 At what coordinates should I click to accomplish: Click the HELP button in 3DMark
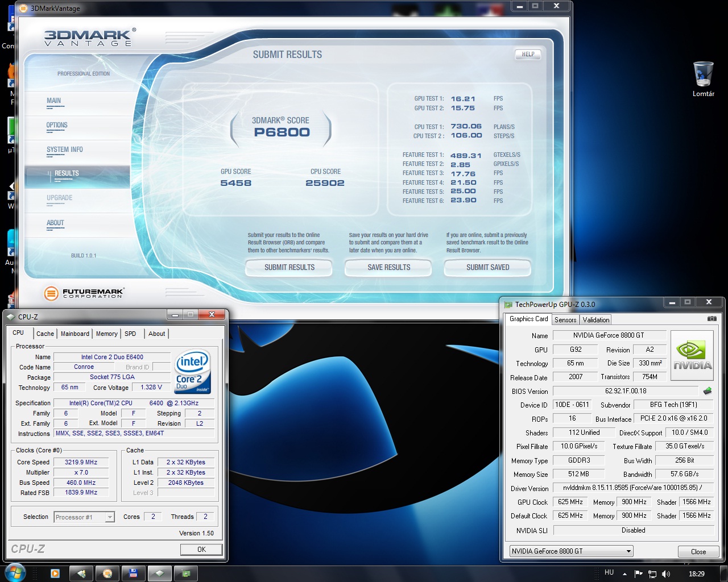528,55
